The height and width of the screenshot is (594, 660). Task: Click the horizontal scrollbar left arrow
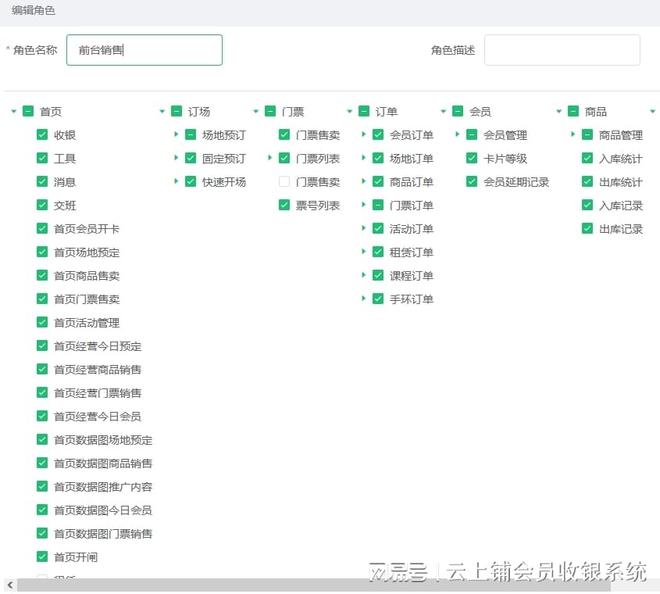(x=10, y=585)
